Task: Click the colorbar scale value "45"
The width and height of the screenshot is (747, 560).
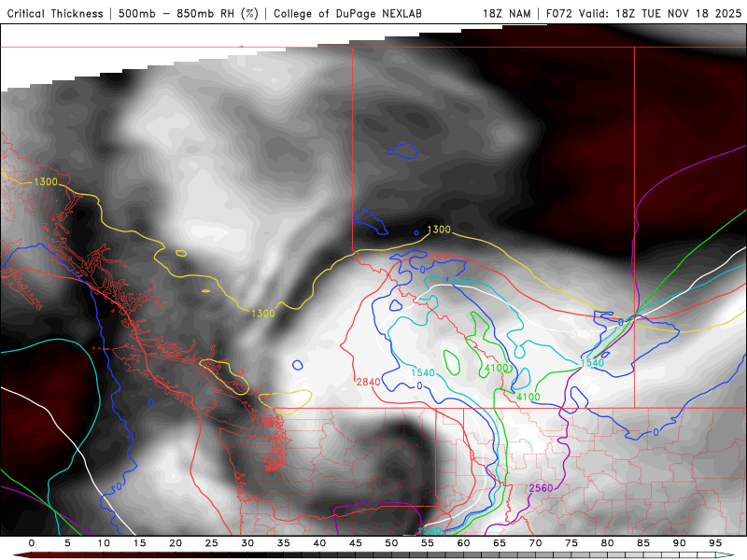Action: coord(356,543)
